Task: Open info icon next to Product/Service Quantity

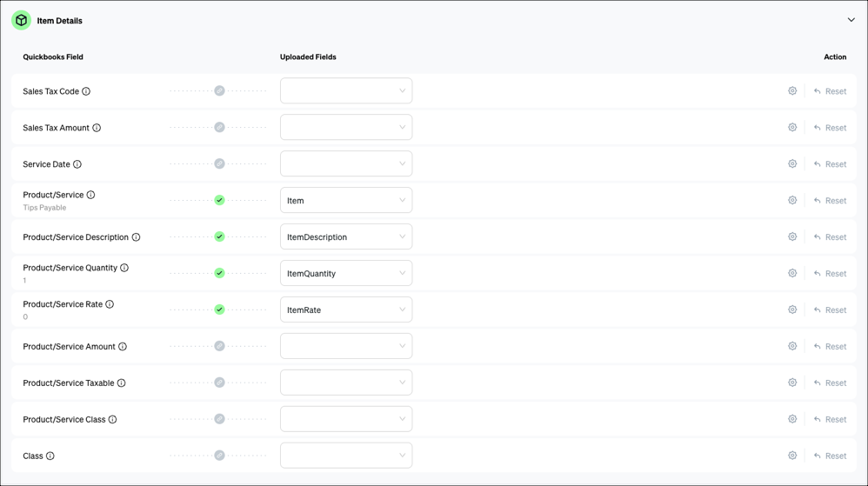Action: click(x=124, y=268)
